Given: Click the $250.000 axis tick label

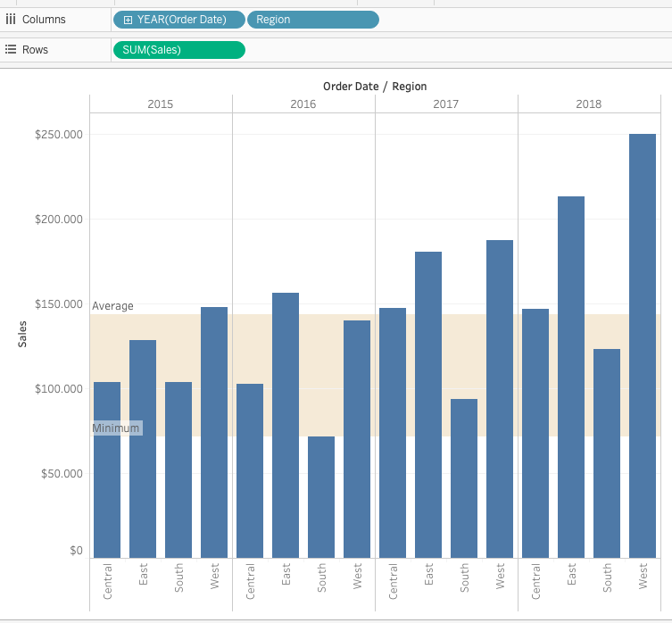Looking at the screenshot, I should [59, 135].
